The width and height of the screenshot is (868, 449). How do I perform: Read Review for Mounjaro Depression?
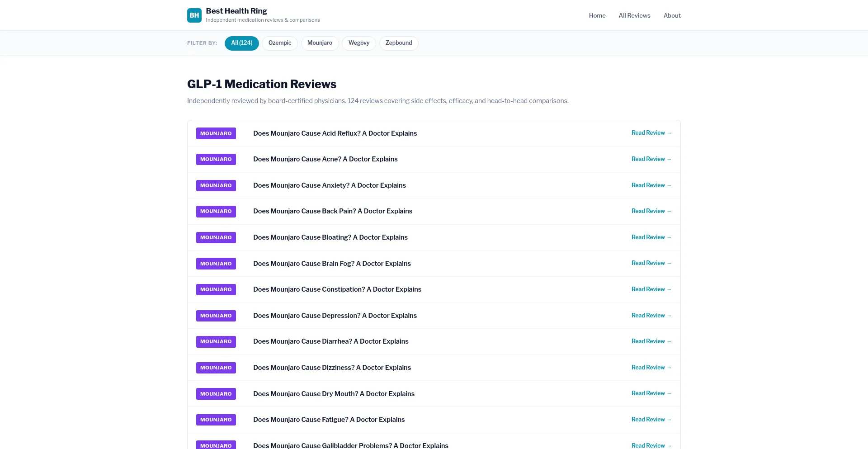tap(651, 316)
